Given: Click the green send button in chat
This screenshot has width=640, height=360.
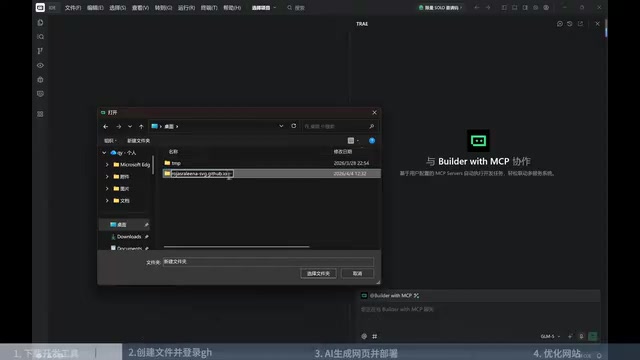Looking at the screenshot, I should (593, 336).
